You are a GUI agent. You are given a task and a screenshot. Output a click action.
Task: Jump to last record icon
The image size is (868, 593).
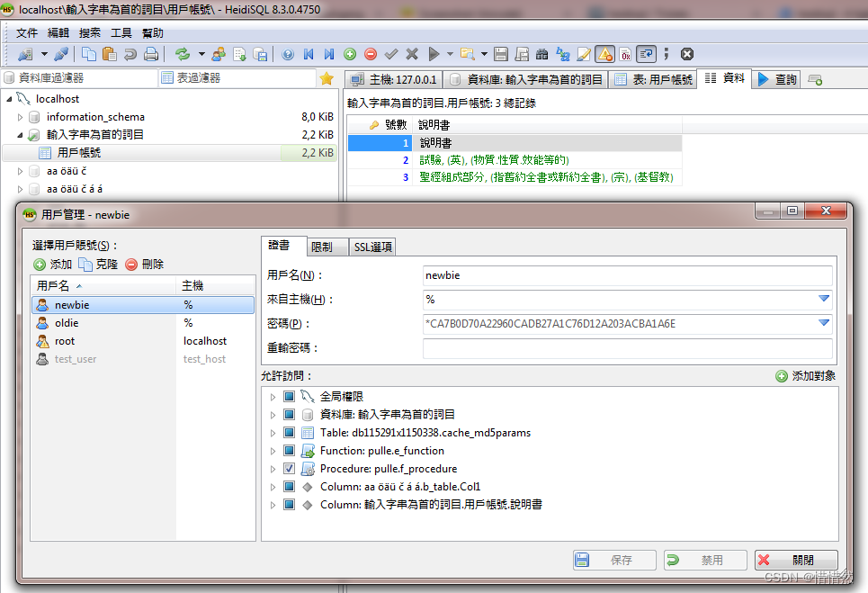click(x=329, y=54)
